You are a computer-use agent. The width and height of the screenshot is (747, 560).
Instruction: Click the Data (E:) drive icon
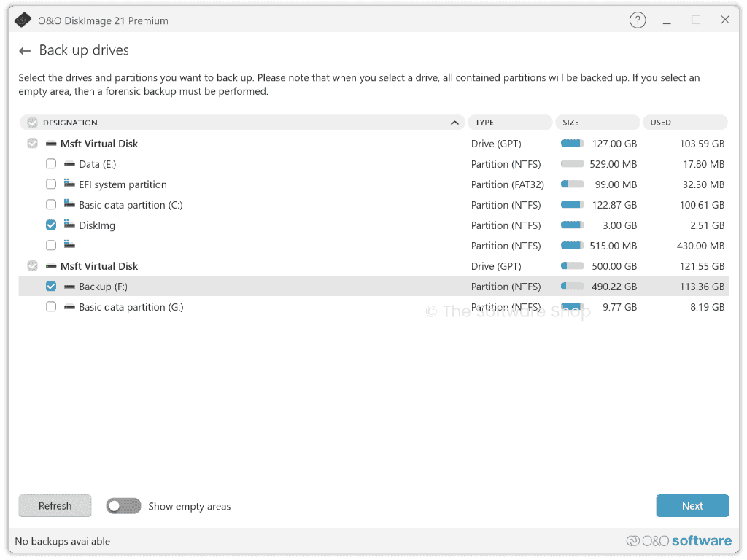tap(69, 164)
